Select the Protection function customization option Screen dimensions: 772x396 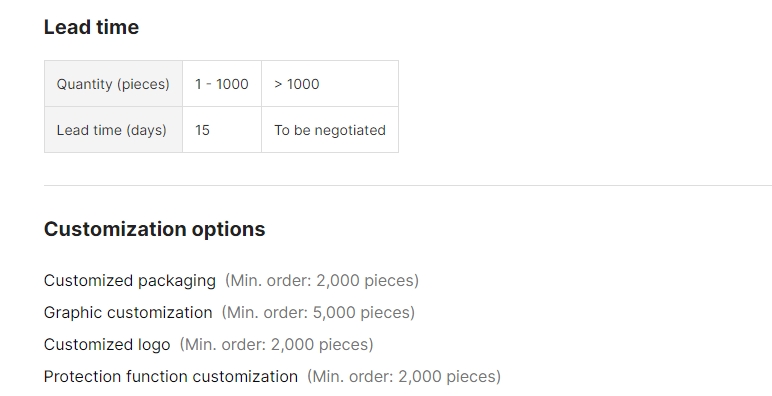click(171, 377)
